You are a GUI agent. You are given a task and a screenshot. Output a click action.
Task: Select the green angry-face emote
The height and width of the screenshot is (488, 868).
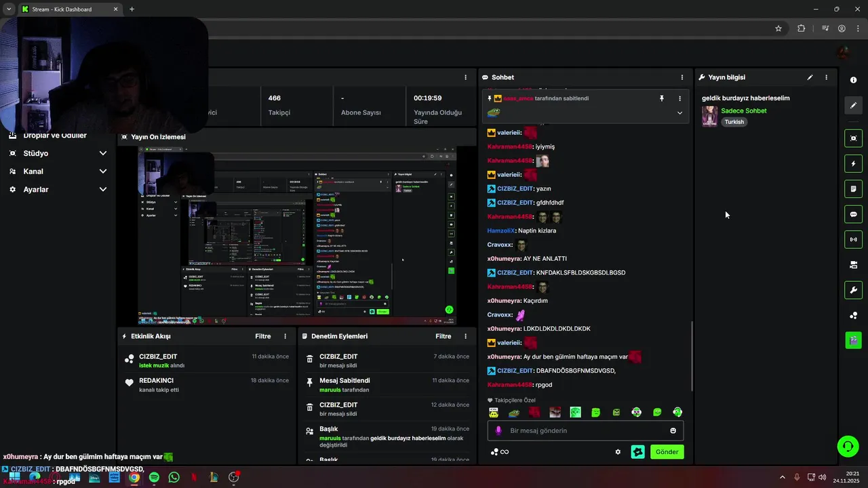616,412
